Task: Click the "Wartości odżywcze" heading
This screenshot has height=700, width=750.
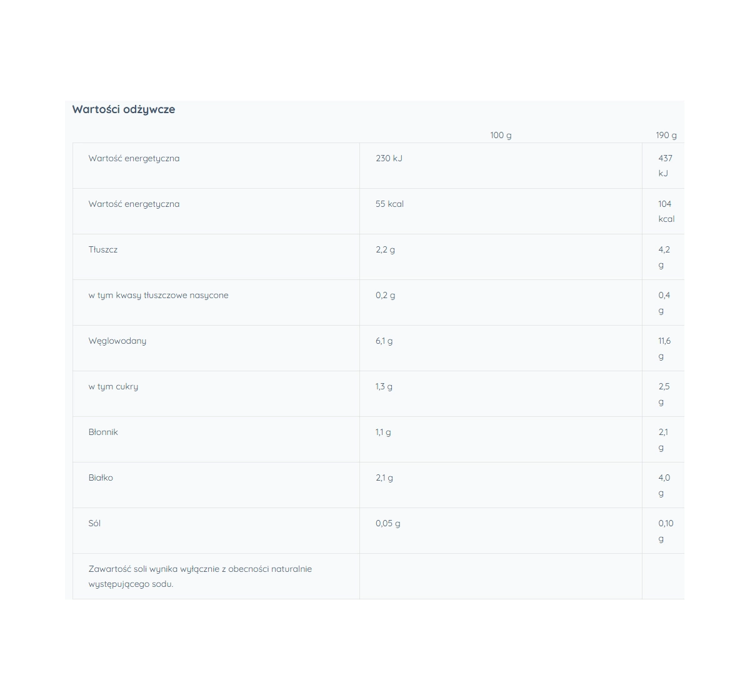Action: click(x=124, y=109)
